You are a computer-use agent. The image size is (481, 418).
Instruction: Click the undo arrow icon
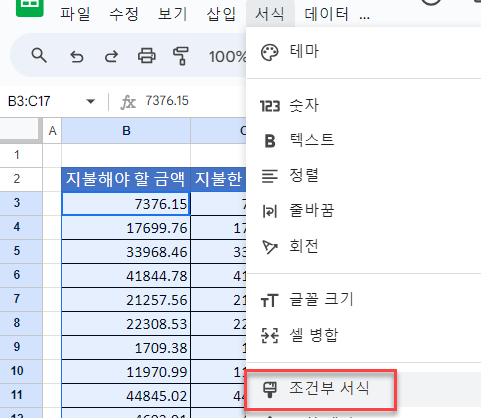coord(77,56)
